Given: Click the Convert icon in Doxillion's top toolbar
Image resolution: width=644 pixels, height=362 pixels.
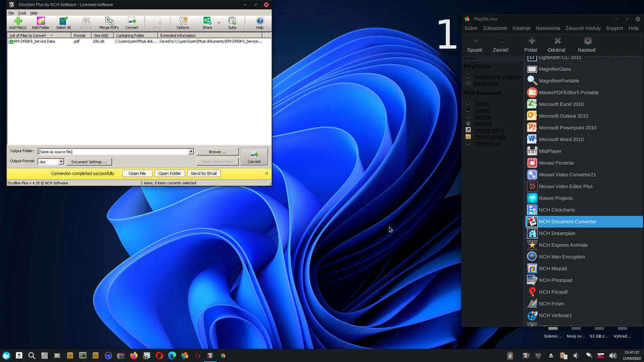Looking at the screenshot, I should pos(132,23).
